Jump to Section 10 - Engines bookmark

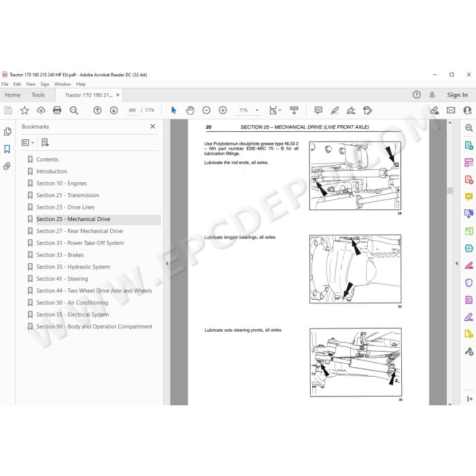point(61,184)
